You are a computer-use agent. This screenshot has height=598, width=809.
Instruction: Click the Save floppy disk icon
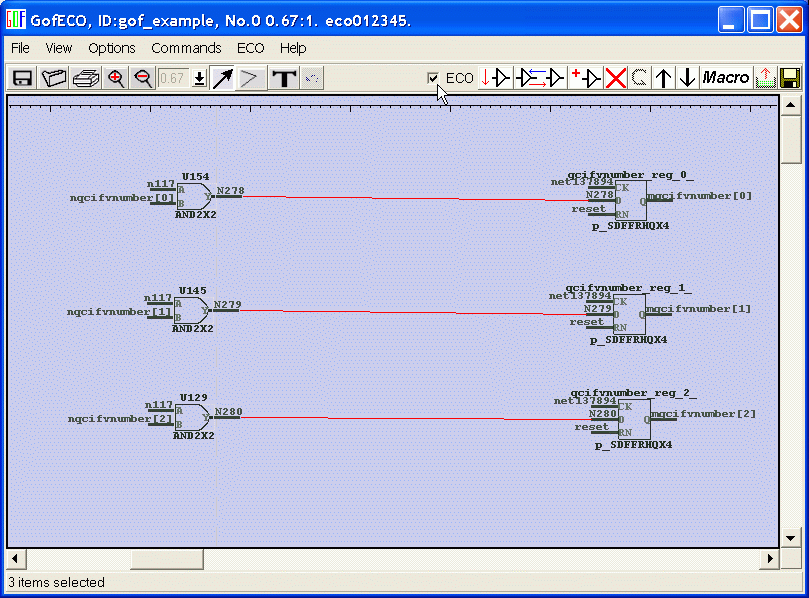pos(22,78)
